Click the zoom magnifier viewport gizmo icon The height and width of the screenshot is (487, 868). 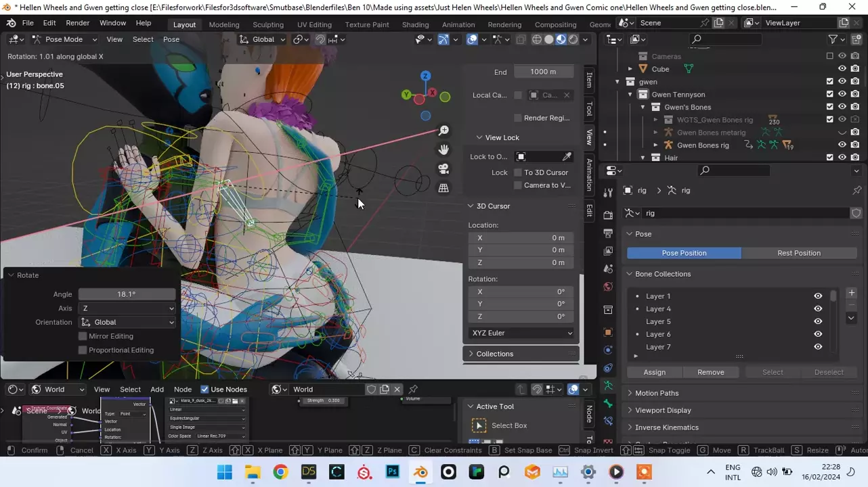(x=443, y=131)
